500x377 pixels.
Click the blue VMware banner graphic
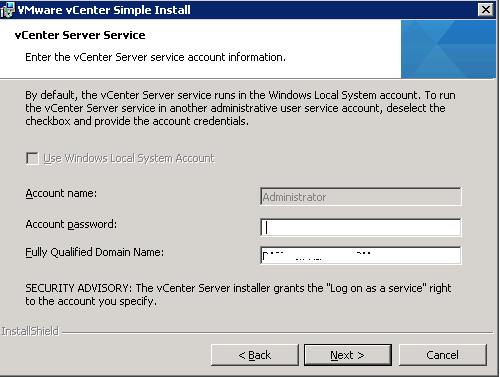[x=448, y=49]
